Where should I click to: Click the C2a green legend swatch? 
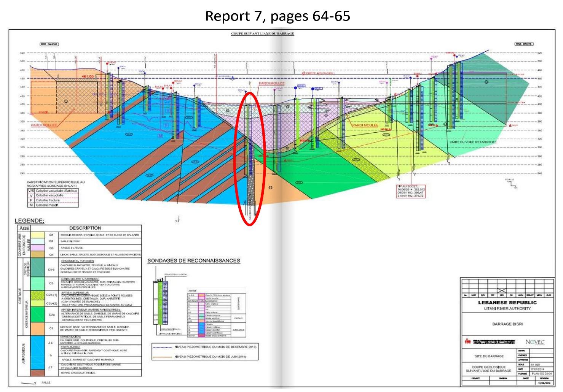[37, 315]
